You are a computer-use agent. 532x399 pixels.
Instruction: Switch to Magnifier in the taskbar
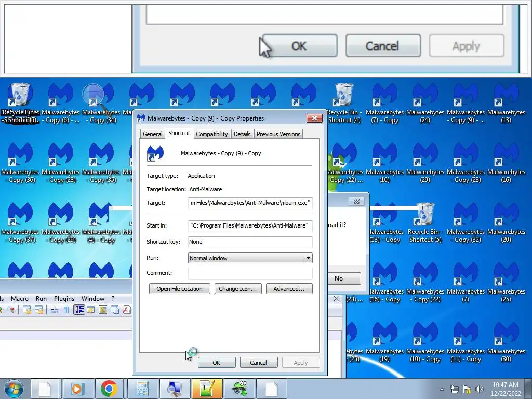(x=175, y=389)
